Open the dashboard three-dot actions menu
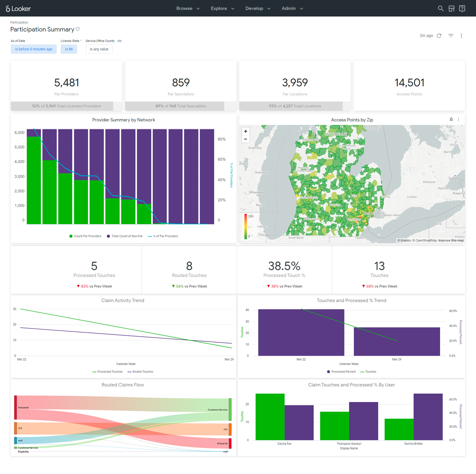This screenshot has height=474, width=476. click(x=461, y=36)
